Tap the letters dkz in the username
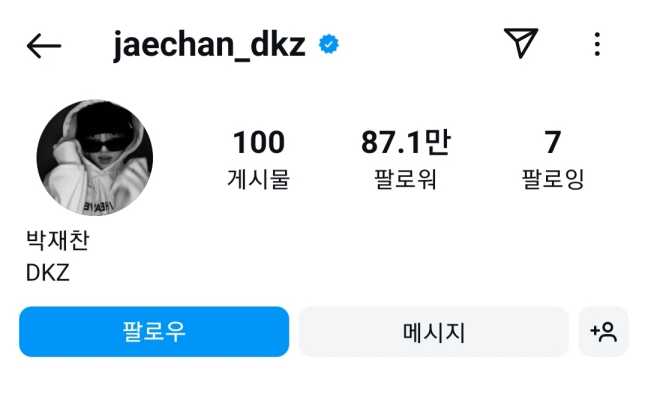This screenshot has height=400, width=648. coord(278,43)
